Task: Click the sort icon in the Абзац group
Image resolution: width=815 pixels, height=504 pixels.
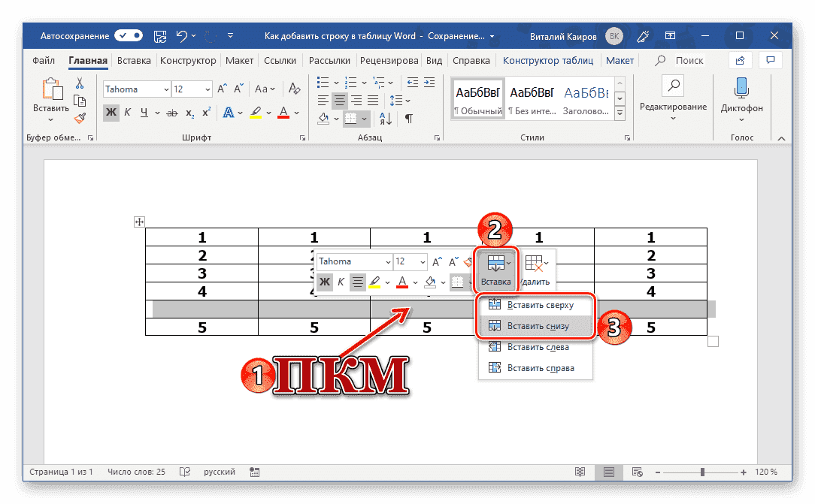Action: 384,118
